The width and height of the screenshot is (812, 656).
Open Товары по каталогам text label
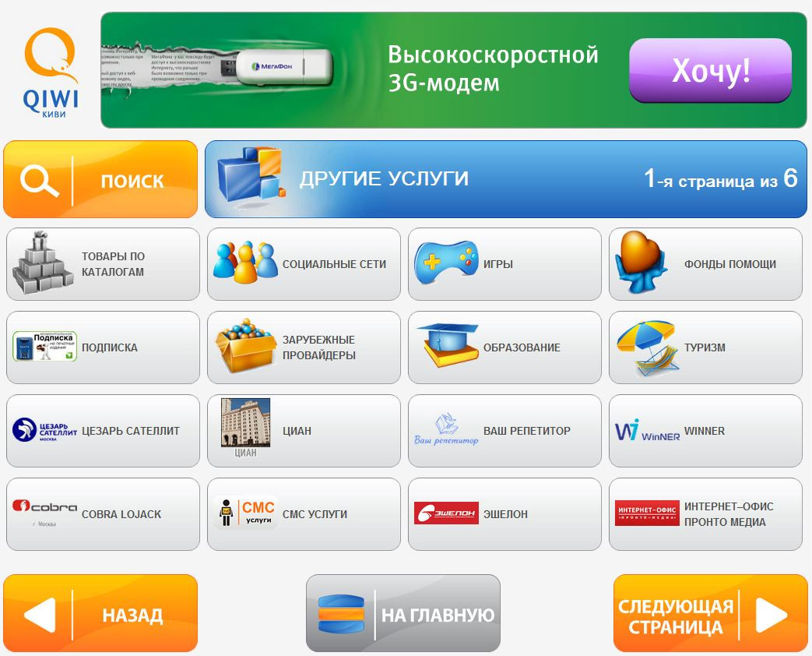(x=113, y=264)
